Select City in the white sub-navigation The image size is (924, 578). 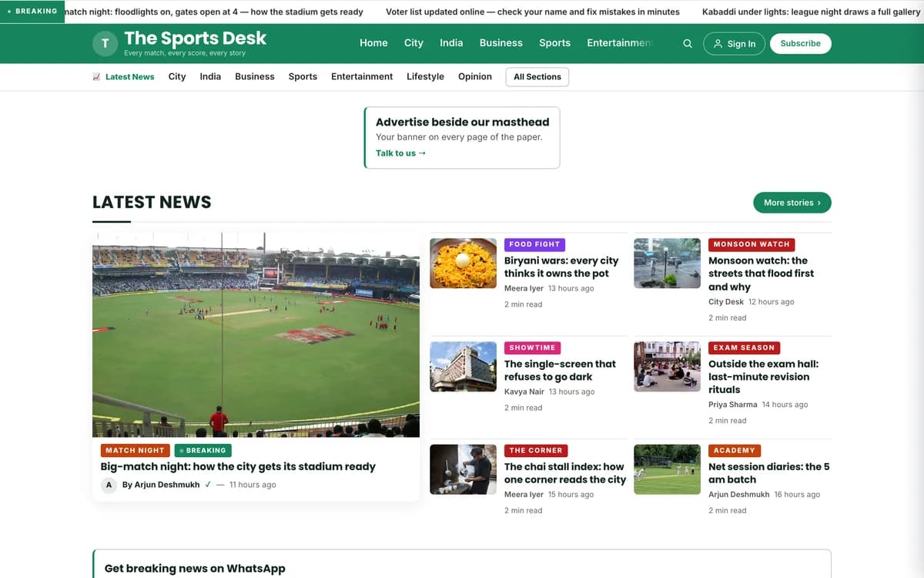coord(177,76)
